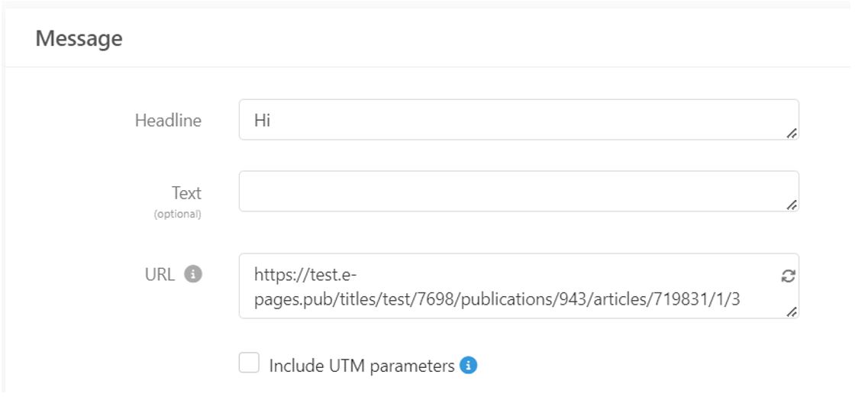Viewport: 868px width, 413px height.
Task: Click inside the URL input field
Action: click(x=518, y=286)
